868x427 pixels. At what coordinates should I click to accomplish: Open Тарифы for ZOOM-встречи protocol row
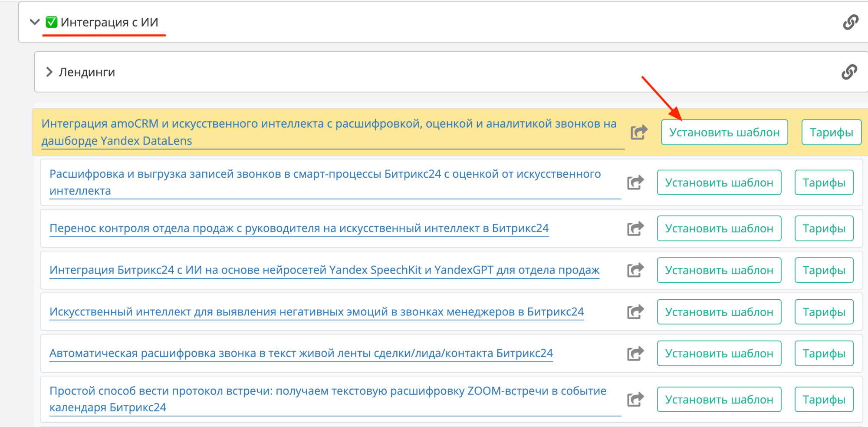tap(824, 399)
